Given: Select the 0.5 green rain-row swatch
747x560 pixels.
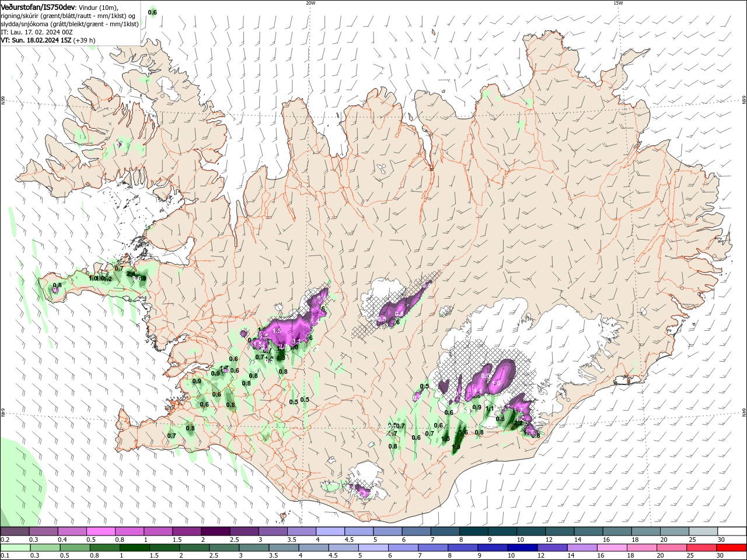Looking at the screenshot, I should (75, 548).
